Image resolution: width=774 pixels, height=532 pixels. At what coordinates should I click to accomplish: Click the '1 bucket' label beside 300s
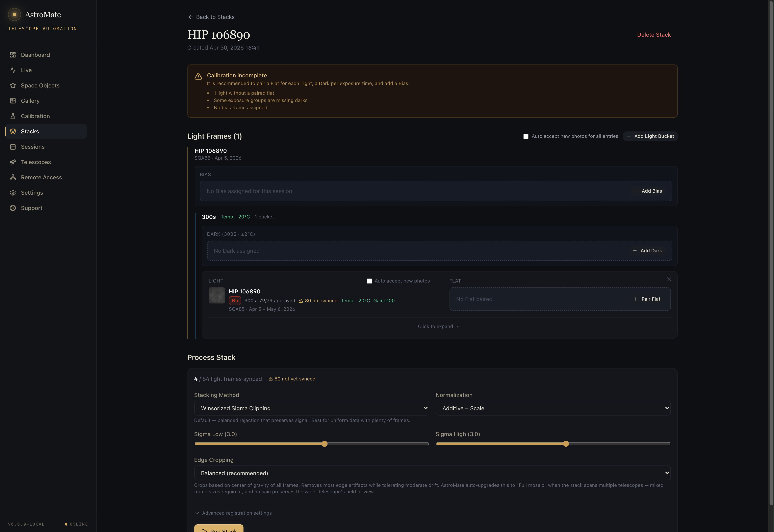pos(264,217)
